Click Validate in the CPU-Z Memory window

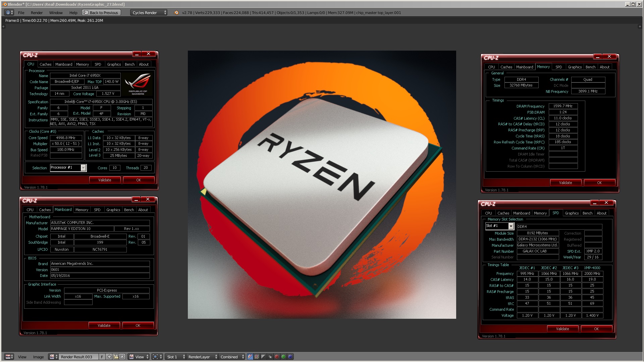(x=565, y=183)
